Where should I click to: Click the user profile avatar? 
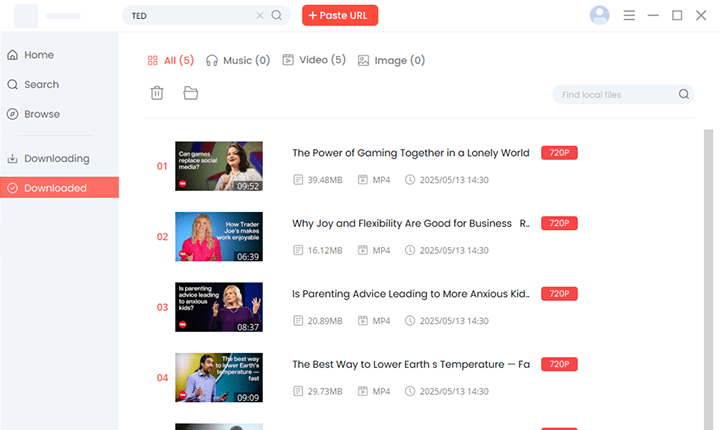600,15
